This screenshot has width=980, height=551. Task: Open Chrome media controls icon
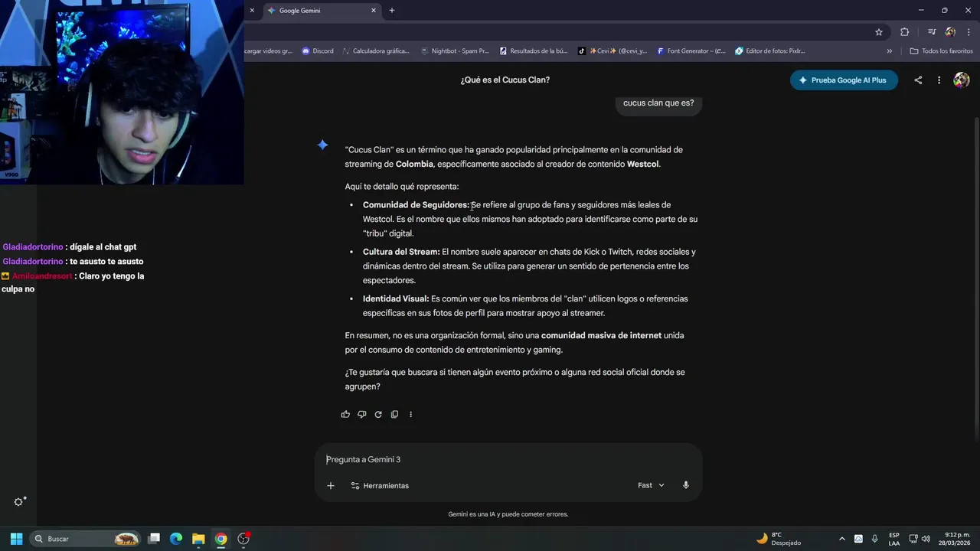pyautogui.click(x=932, y=32)
